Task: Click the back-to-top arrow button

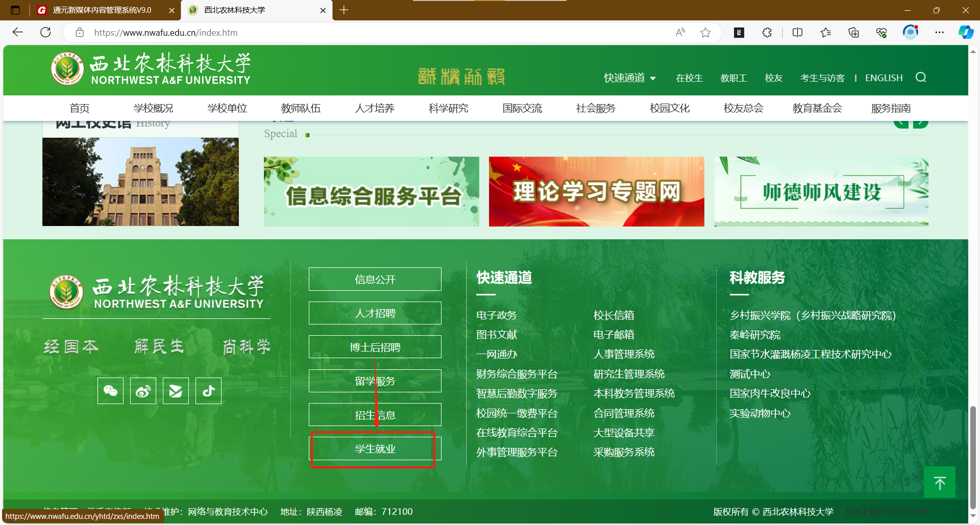Action: pyautogui.click(x=939, y=482)
